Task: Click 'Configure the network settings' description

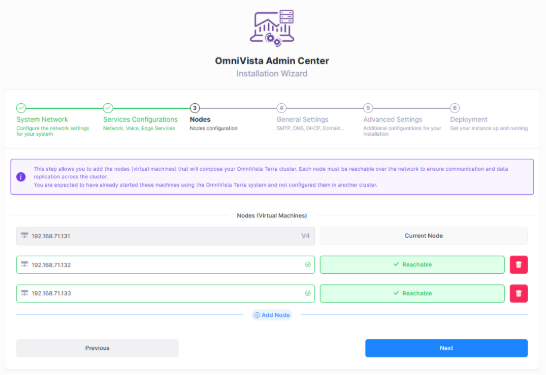Action: click(x=53, y=131)
